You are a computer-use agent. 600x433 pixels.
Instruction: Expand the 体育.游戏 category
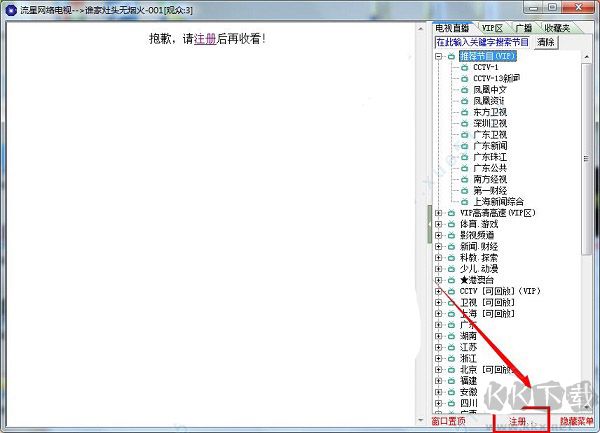(438, 224)
